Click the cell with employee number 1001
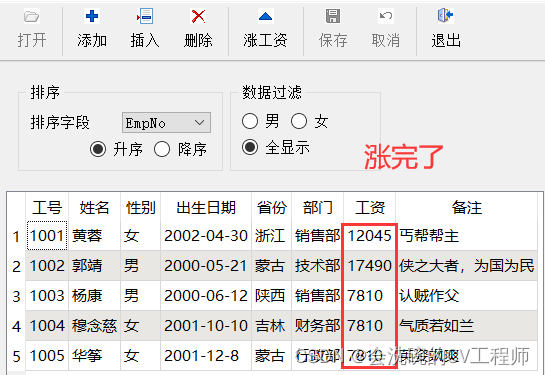The height and width of the screenshot is (375, 545). [47, 236]
